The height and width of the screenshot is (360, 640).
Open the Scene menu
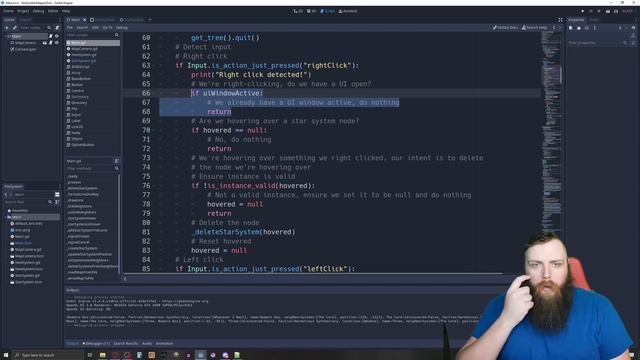pyautogui.click(x=8, y=11)
